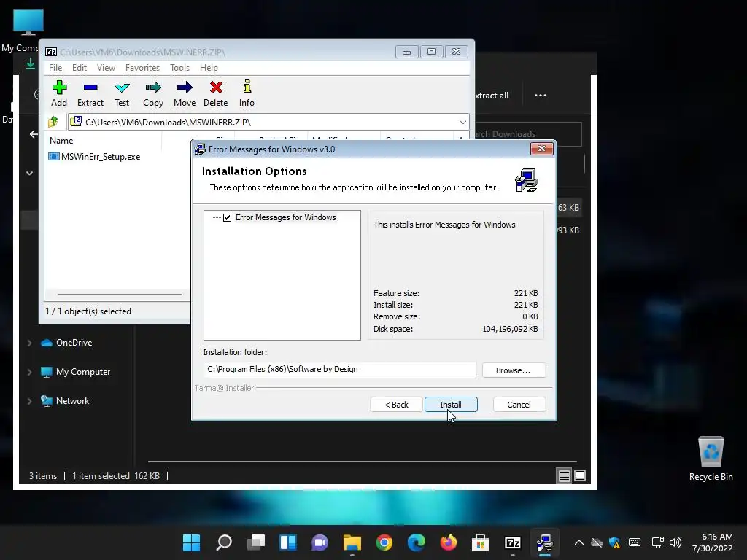Viewport: 747px width, 560px height.
Task: Click the Back button in installer
Action: tap(396, 404)
